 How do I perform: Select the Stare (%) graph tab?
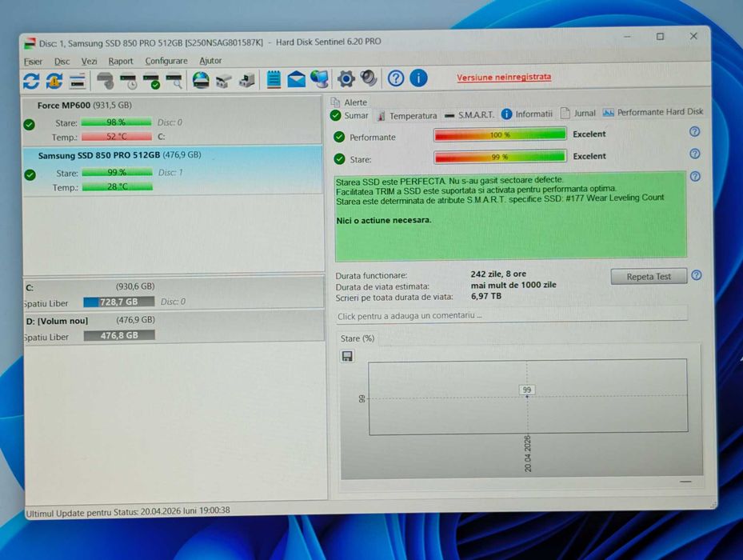[x=358, y=338]
